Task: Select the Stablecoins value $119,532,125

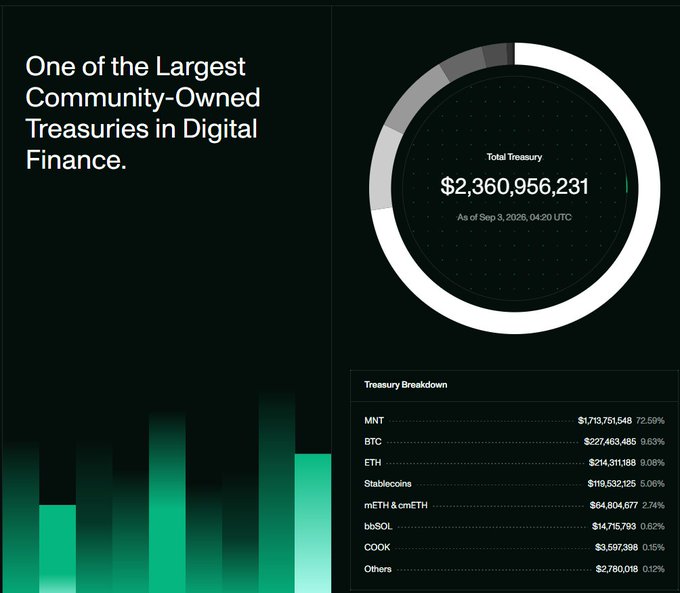Action: point(611,484)
